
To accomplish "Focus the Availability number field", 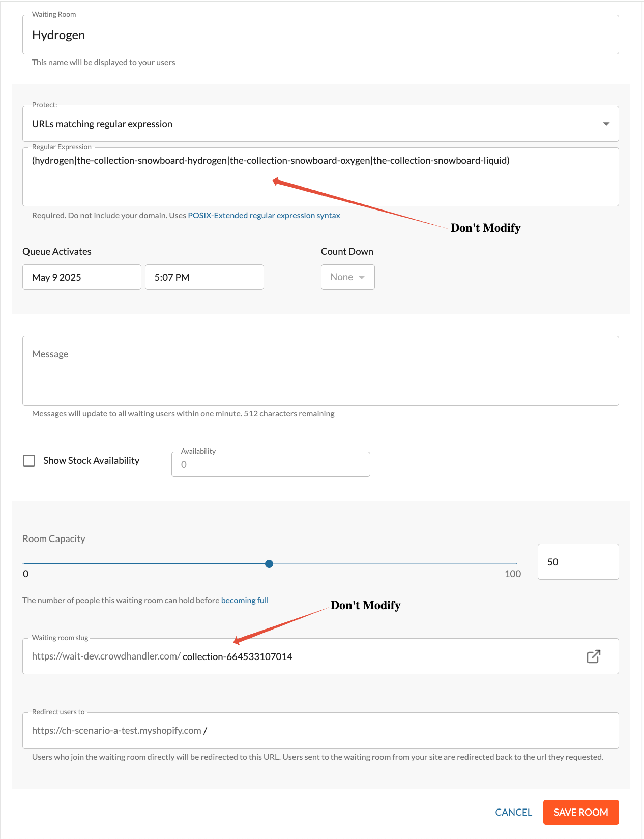I will coord(271,464).
